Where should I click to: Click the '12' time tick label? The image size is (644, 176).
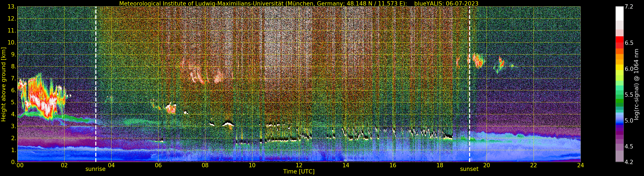[x=299, y=165]
